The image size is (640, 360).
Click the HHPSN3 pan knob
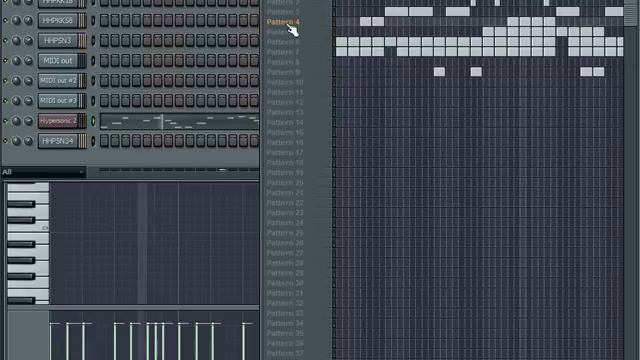click(x=16, y=40)
